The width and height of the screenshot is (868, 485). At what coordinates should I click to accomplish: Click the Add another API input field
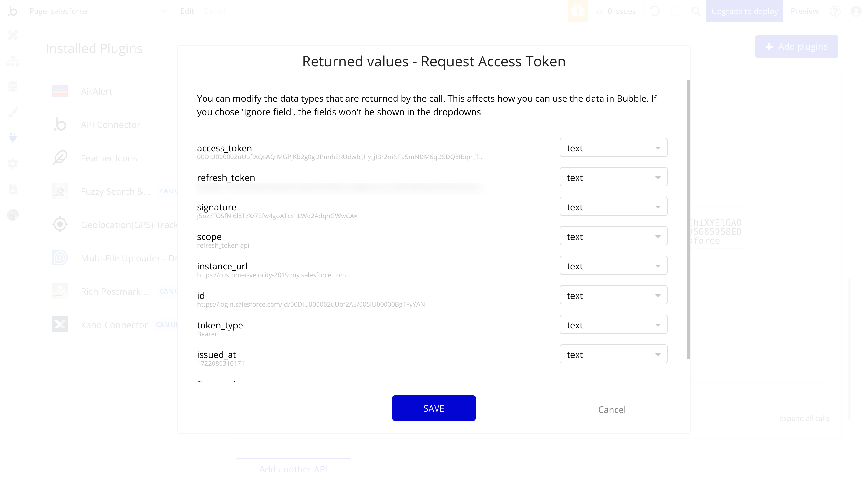click(x=293, y=470)
